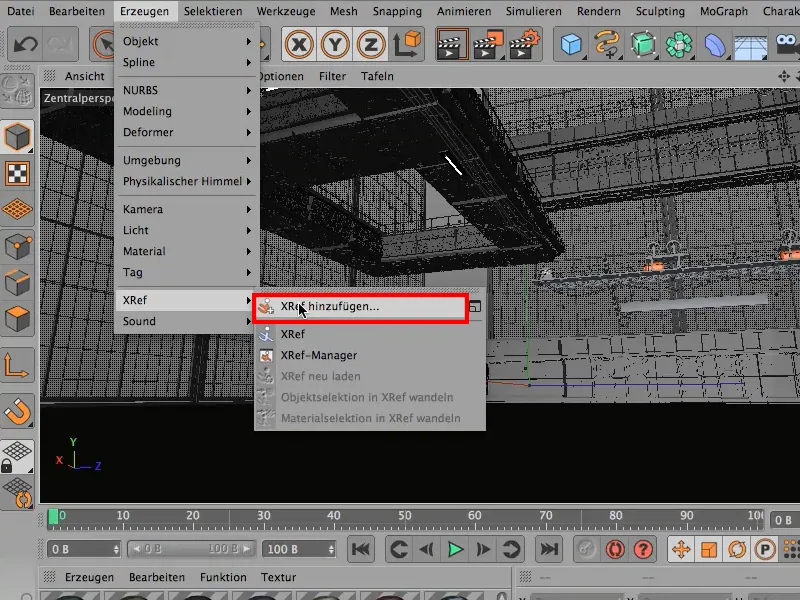
Task: Toggle locked workplane grid icon
Action: pos(17,457)
